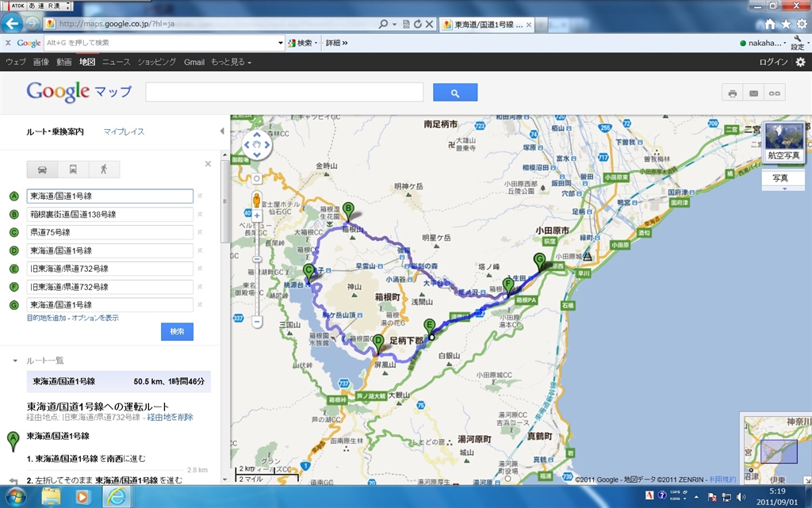Screen dimensions: 812x508
Task: Open the Google settings gear in black bar
Action: pos(801,62)
